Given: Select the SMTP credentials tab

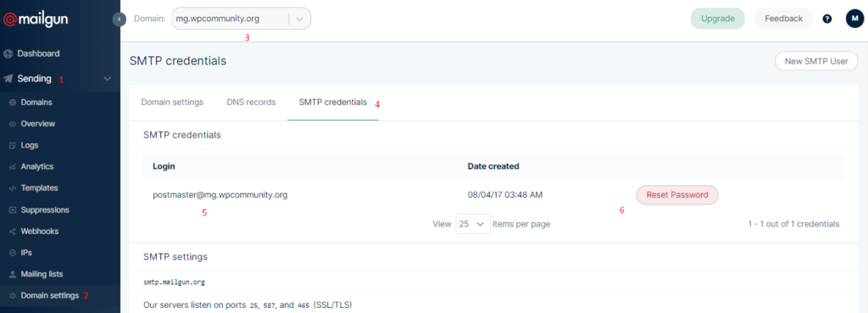Looking at the screenshot, I should pyautogui.click(x=332, y=103).
